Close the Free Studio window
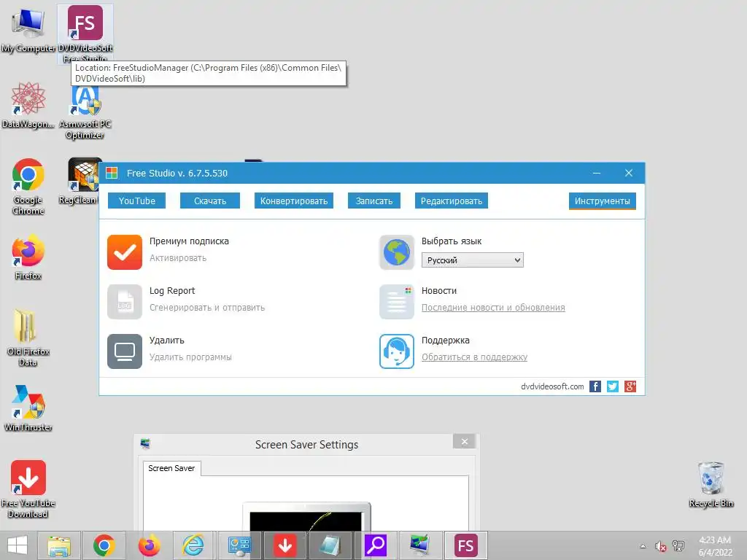The height and width of the screenshot is (560, 747). pyautogui.click(x=629, y=173)
